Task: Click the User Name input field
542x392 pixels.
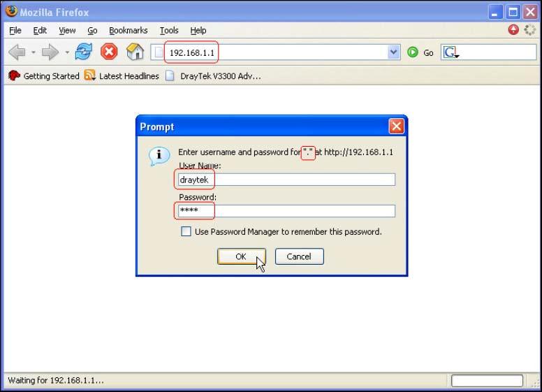Action: (x=286, y=180)
